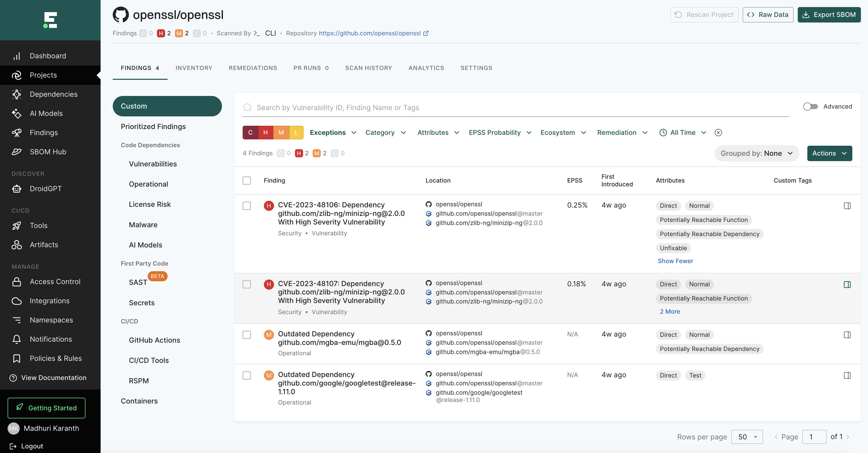
Task: Check the CVE-2023-48107 row checkbox
Action: point(247,284)
